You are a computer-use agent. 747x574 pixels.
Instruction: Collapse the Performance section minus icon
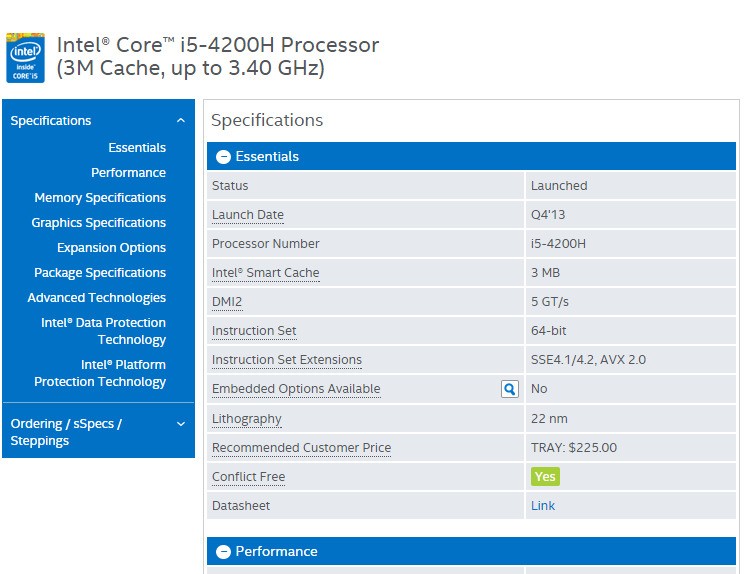pyautogui.click(x=223, y=552)
